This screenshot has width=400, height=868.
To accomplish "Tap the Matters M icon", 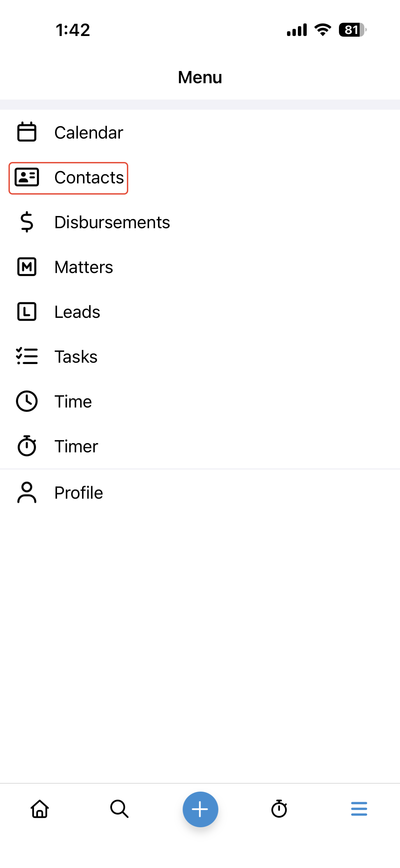I will click(27, 267).
